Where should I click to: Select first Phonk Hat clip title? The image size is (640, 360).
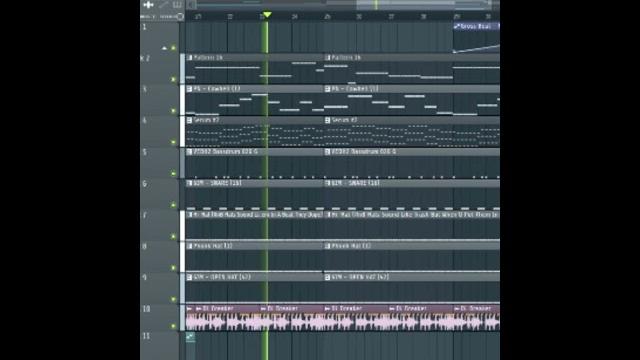pos(213,246)
